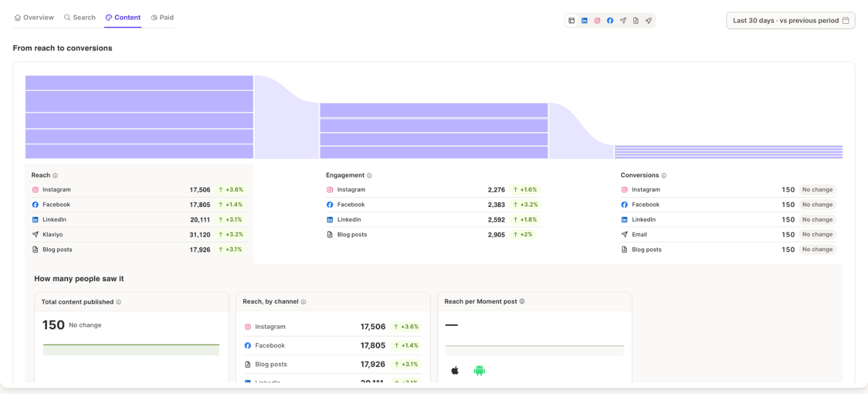Click Email icon in Conversions list
Viewport: 868px width, 394px height.
tap(624, 235)
